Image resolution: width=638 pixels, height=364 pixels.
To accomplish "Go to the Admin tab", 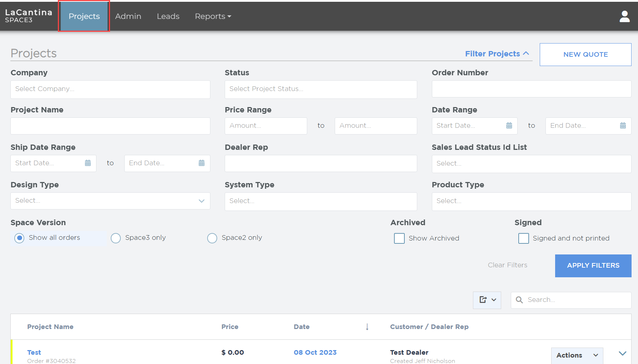I will pos(128,16).
